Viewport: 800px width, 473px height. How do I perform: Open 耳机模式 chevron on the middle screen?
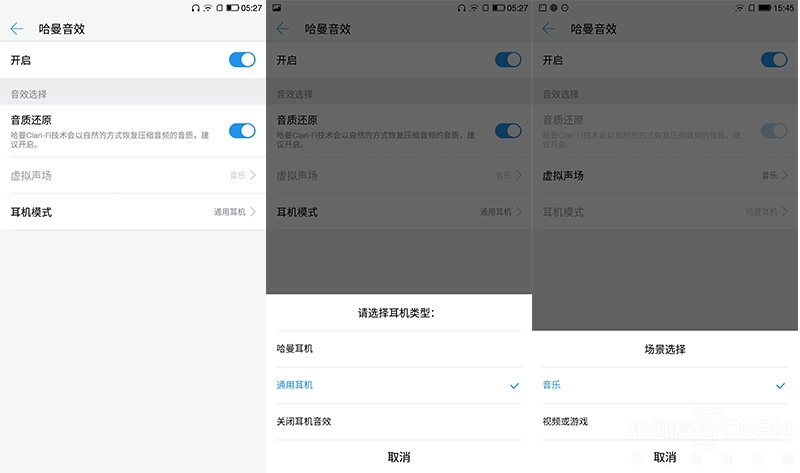click(519, 211)
